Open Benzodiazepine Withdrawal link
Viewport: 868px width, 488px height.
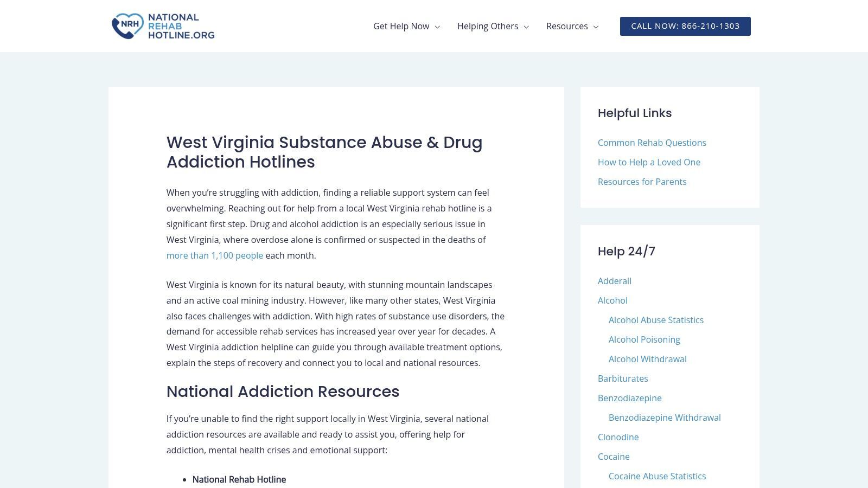(665, 418)
